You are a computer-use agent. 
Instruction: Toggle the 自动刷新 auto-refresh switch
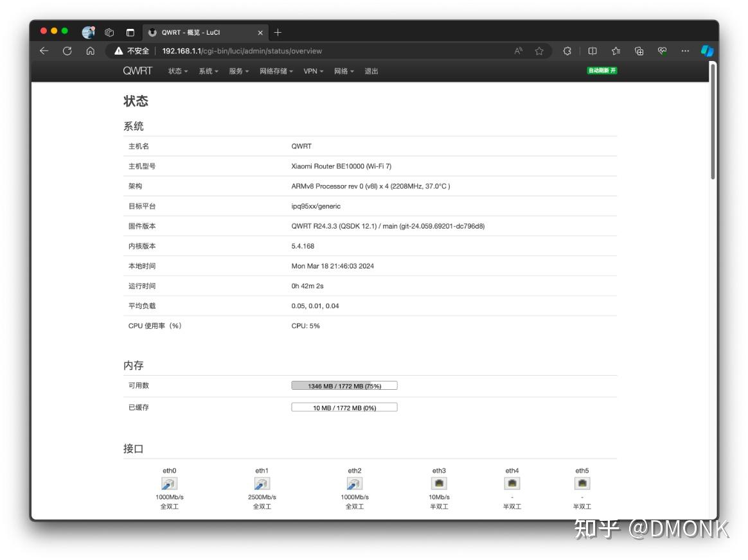[600, 71]
